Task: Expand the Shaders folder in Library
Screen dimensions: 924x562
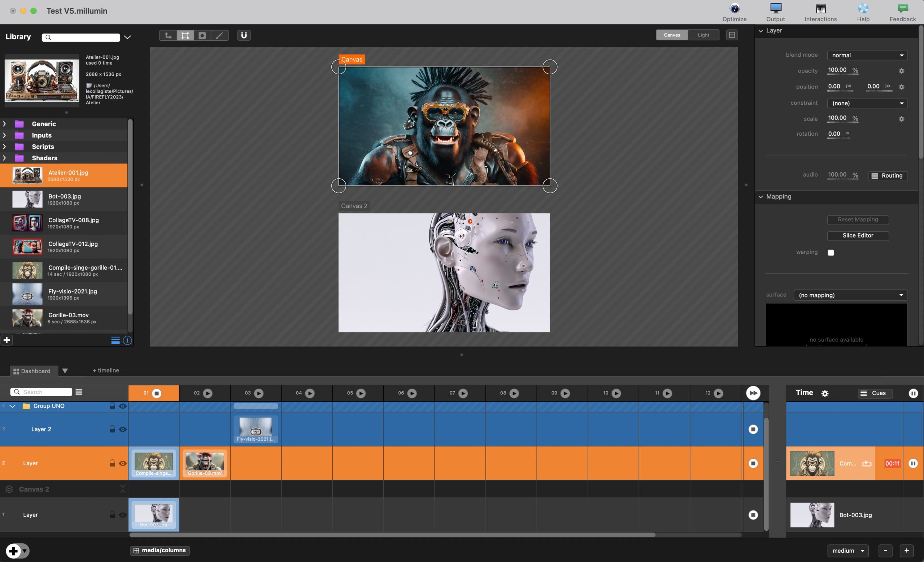Action: (4, 158)
